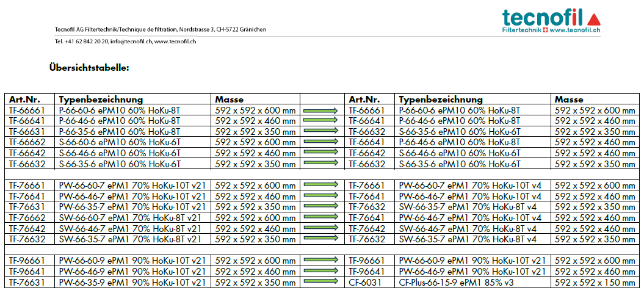644x293 pixels.
Task: Open the info@tecnofil.ch email link
Action: coord(131,42)
